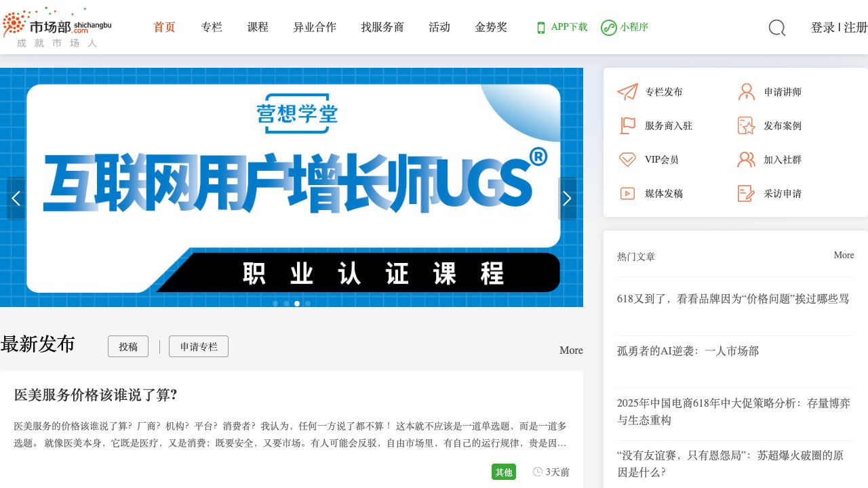Viewport: 868px width, 488px height.
Task: Click the 采访申请 edit note icon
Action: 746,194
